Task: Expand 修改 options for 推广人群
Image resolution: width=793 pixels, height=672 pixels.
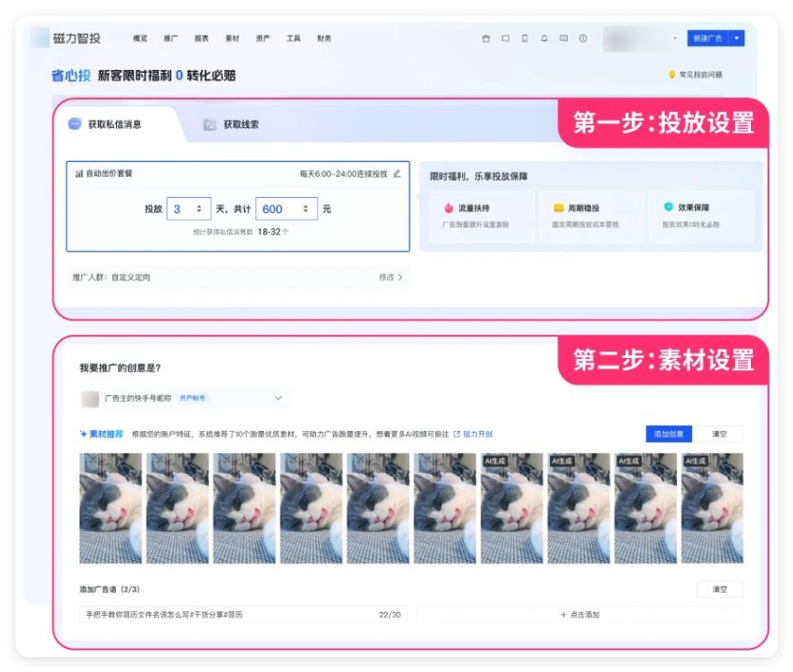Action: pyautogui.click(x=393, y=279)
